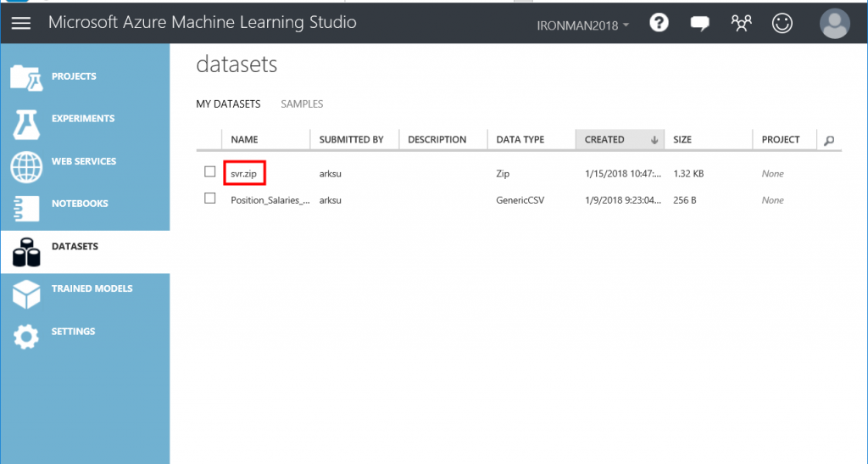Screen dimensions: 868x464
Task: Open the help question mark icon
Action: click(x=659, y=23)
